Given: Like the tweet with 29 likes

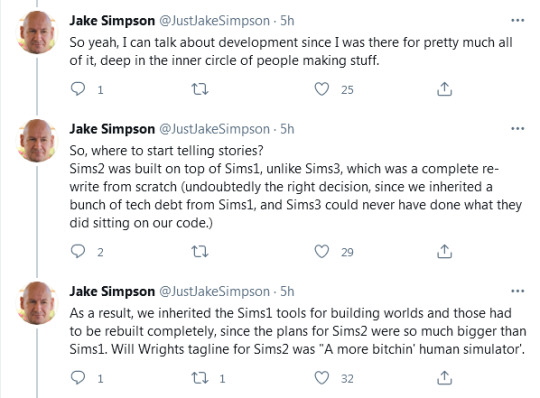Looking at the screenshot, I should coord(322,251).
